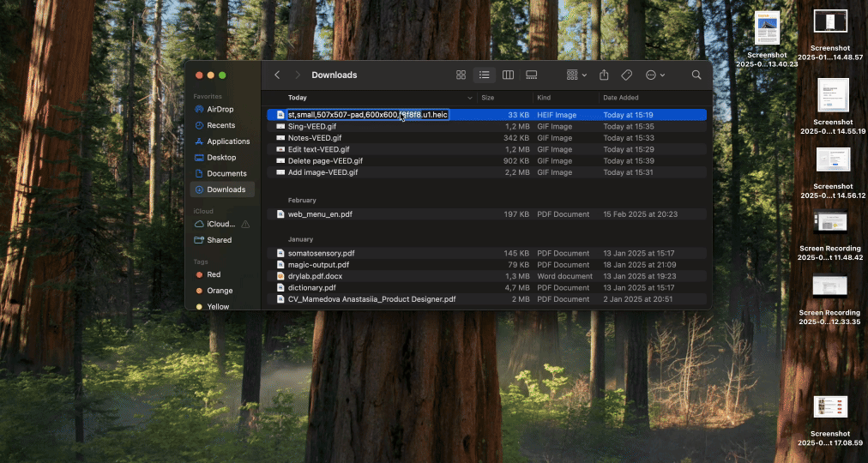Open Shared in sidebar
The width and height of the screenshot is (868, 463).
pos(220,240)
